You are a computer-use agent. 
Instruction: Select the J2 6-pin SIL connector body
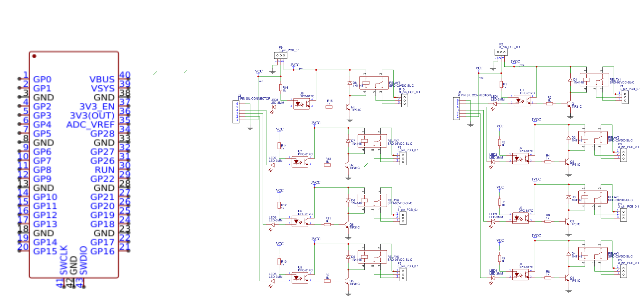click(x=236, y=112)
